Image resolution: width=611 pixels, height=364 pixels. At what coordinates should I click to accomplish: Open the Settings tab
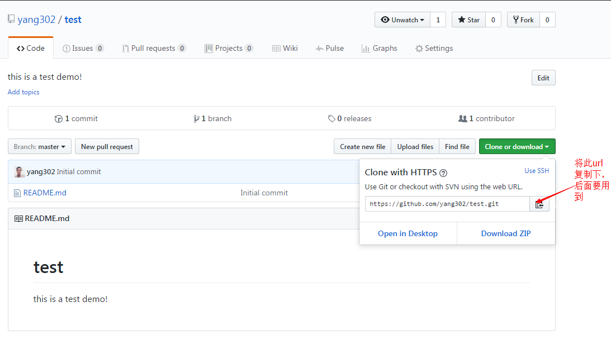tap(434, 48)
